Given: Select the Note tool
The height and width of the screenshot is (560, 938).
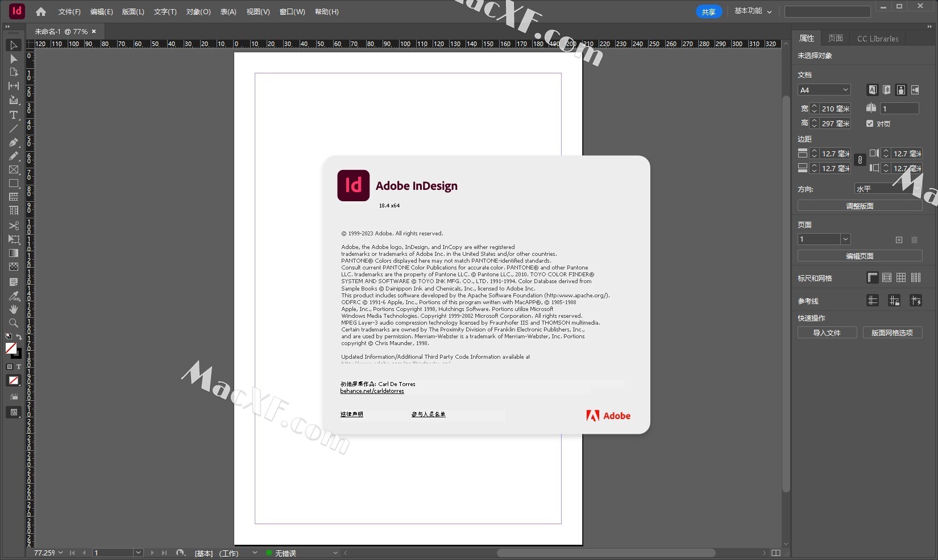Looking at the screenshot, I should (x=14, y=282).
